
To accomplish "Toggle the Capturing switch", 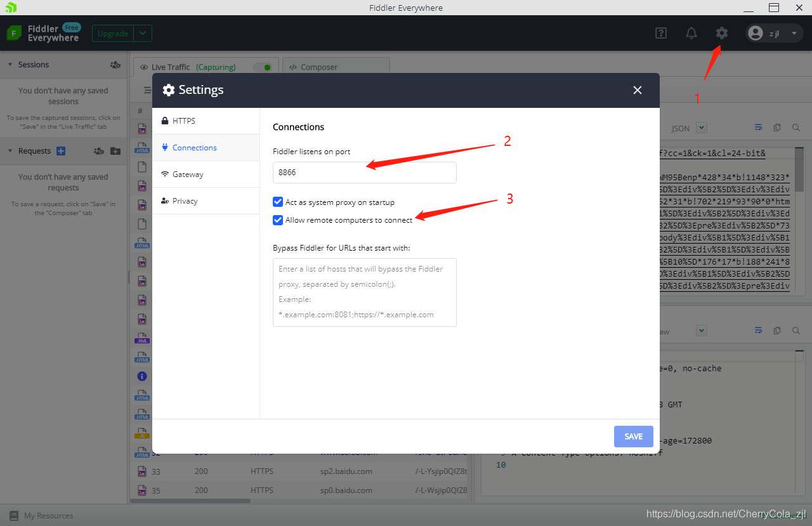I will tap(263, 67).
